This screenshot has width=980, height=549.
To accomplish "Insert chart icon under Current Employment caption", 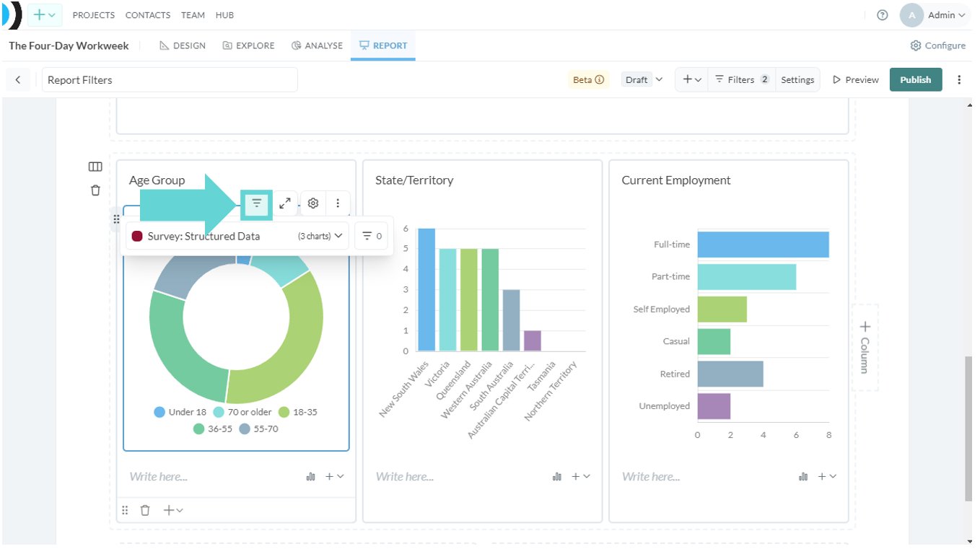I will (x=803, y=477).
